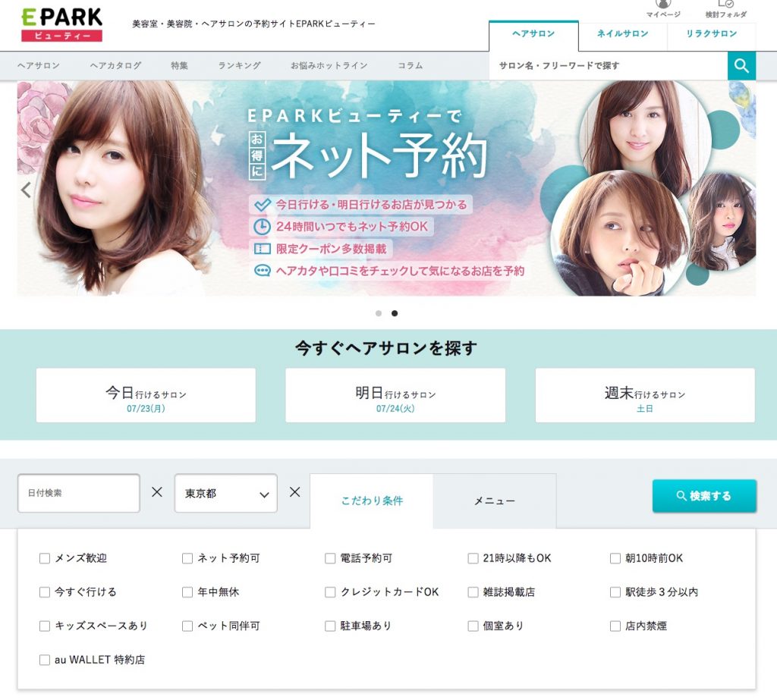Go to previous banner slide arrow
The image size is (777, 700).
click(x=26, y=190)
